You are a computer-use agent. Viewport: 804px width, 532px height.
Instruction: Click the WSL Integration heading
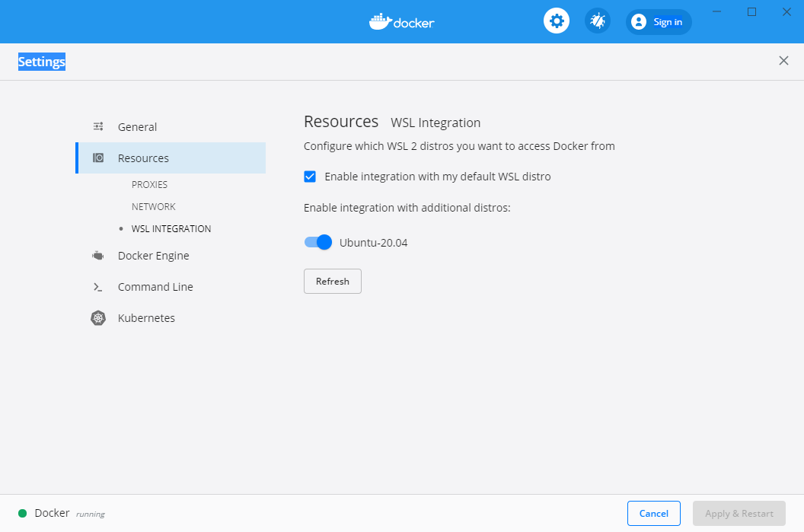(x=435, y=123)
